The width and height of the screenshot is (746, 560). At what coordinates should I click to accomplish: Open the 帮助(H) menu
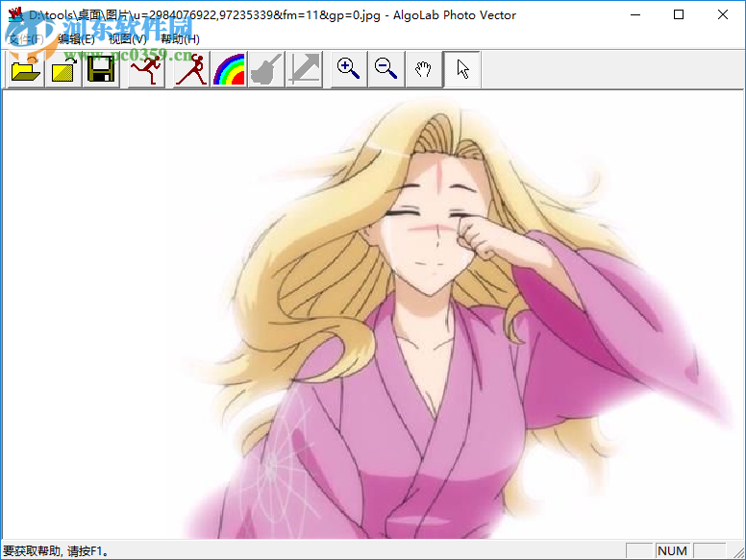(180, 39)
